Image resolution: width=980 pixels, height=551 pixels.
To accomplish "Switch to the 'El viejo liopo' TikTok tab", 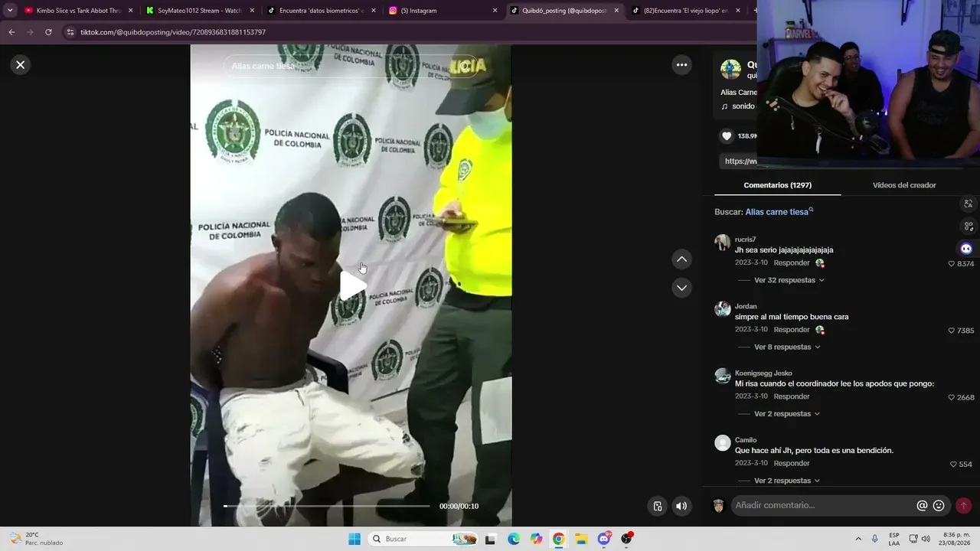I will pos(686,11).
